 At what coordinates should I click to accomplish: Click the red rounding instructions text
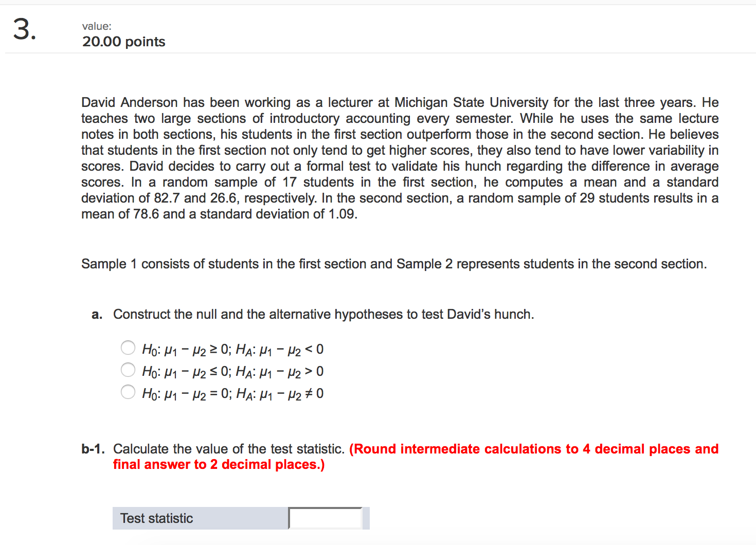(416, 457)
